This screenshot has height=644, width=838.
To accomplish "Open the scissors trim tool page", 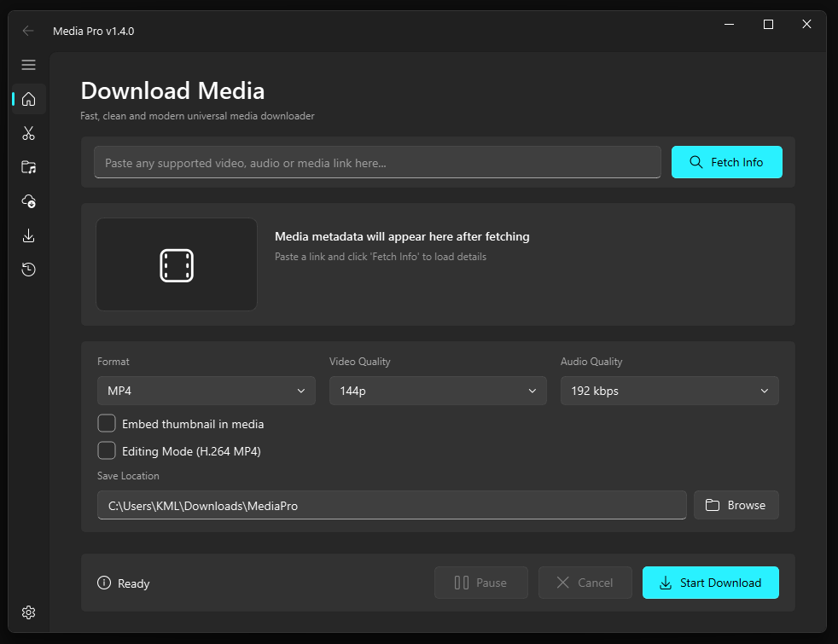I will coord(28,133).
